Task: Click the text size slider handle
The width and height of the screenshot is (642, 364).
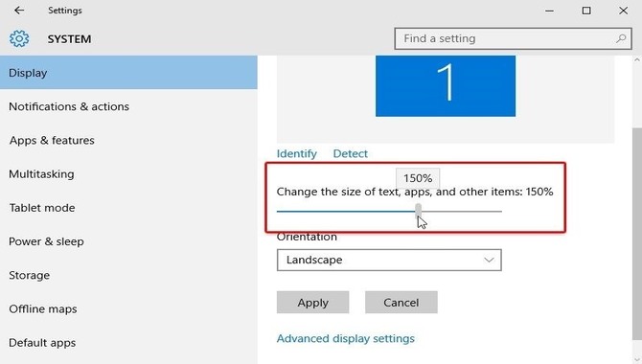Action: coord(418,211)
